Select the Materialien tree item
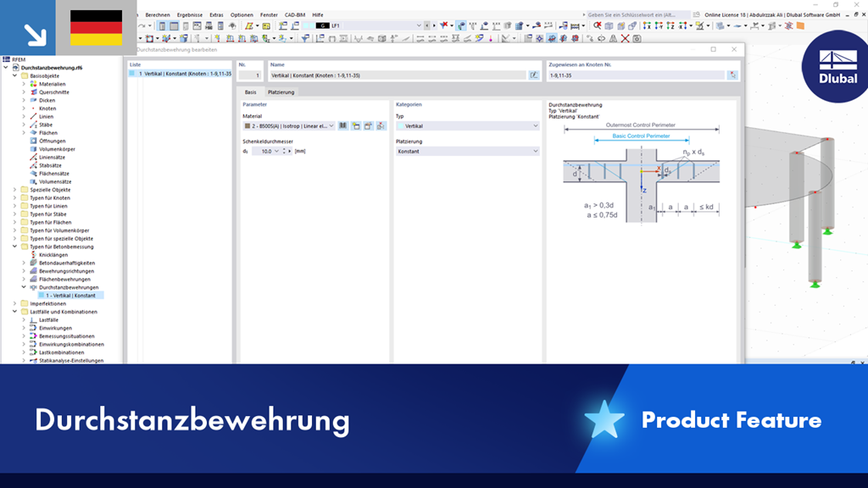The width and height of the screenshot is (868, 488). (x=52, y=84)
